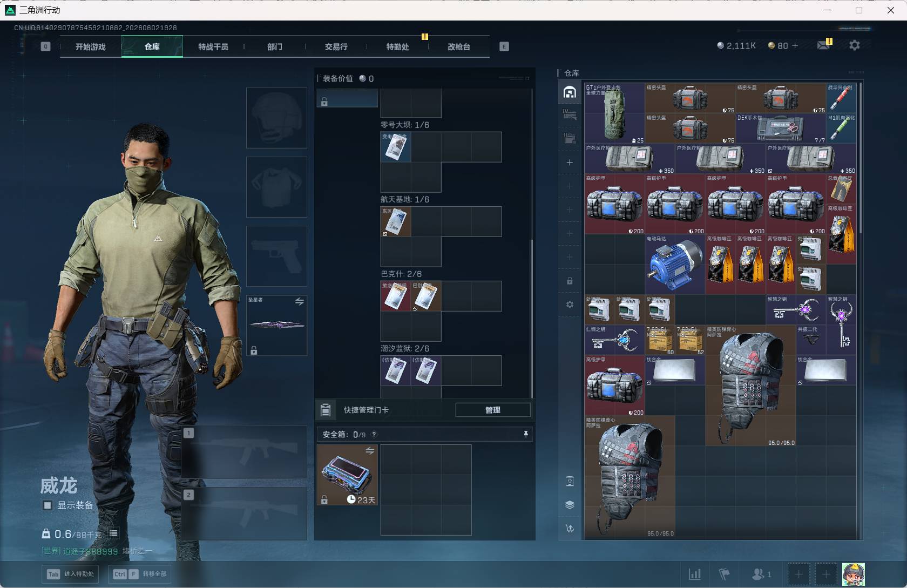Select the 电动马达 electric motor item
This screenshot has width=907, height=588.
click(x=675, y=265)
